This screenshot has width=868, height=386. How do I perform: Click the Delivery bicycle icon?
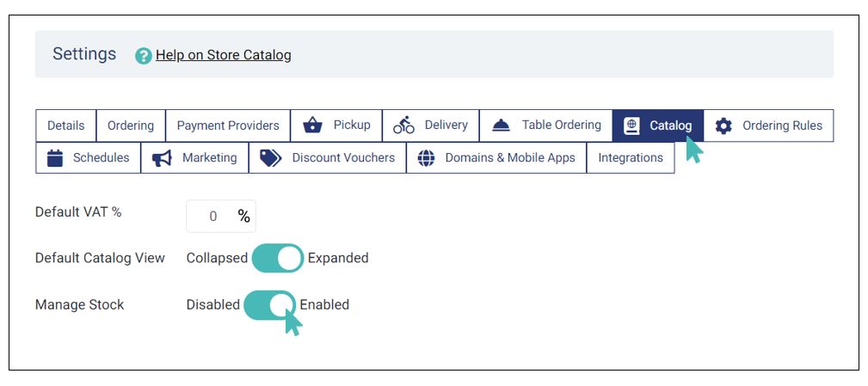(403, 126)
